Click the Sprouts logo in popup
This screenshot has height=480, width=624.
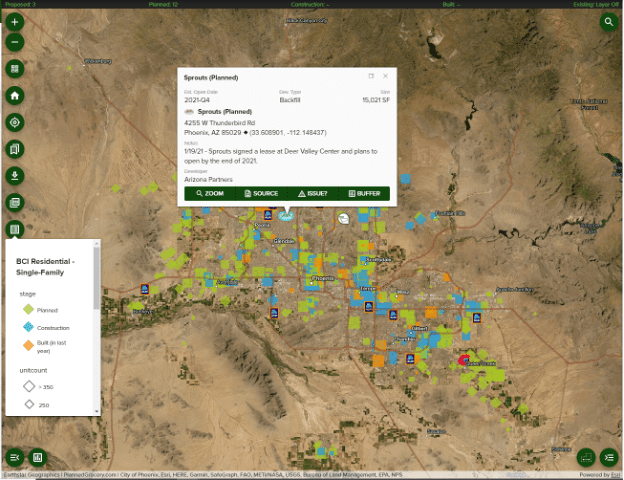coord(189,112)
